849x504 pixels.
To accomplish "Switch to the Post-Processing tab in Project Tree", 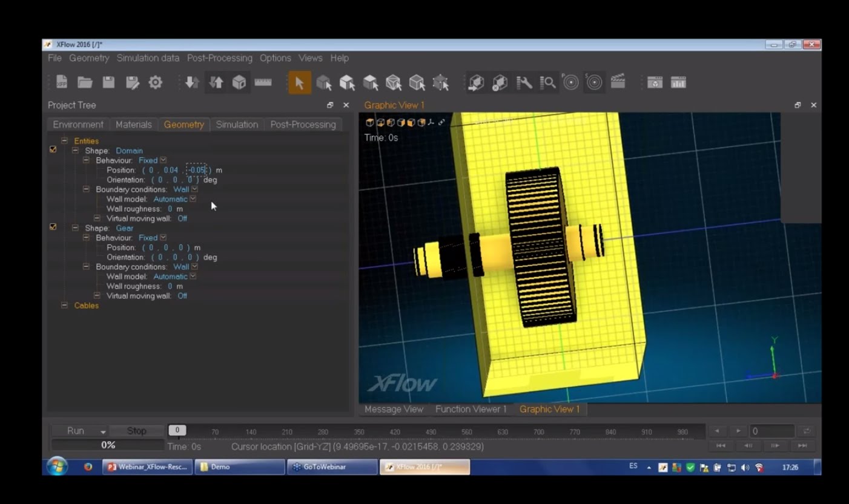I will [303, 125].
